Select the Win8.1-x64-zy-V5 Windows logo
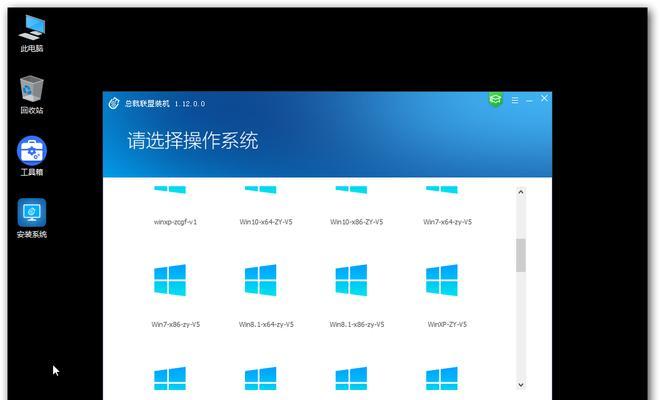The height and width of the screenshot is (400, 660). tap(261, 280)
